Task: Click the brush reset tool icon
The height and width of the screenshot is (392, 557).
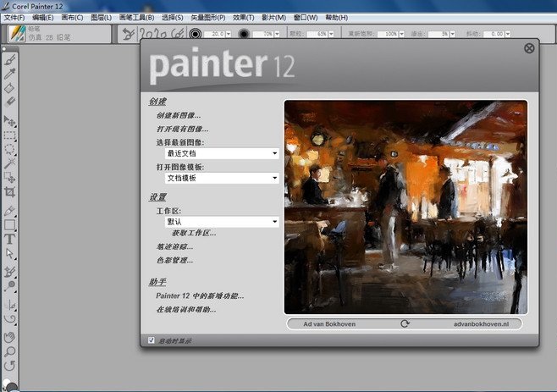Action: 128,34
